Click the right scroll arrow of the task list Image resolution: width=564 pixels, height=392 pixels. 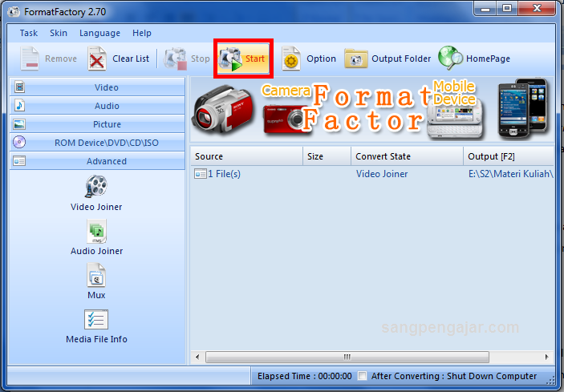pyautogui.click(x=546, y=357)
